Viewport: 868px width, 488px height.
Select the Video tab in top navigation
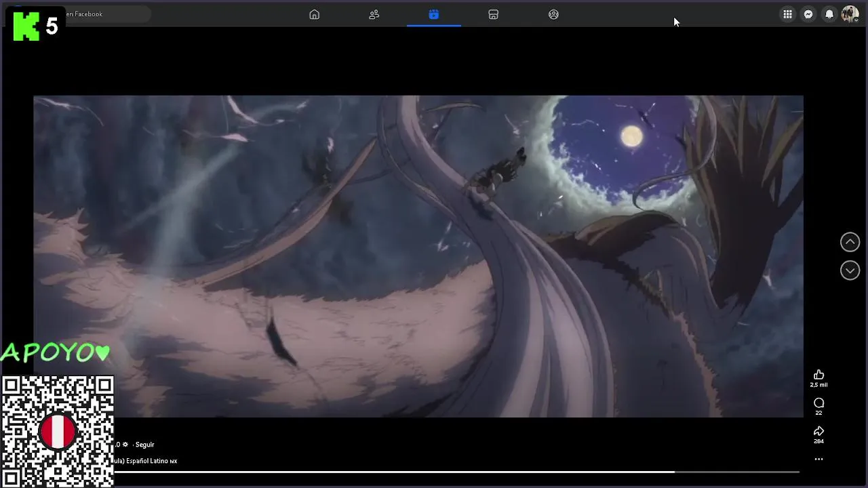(434, 14)
